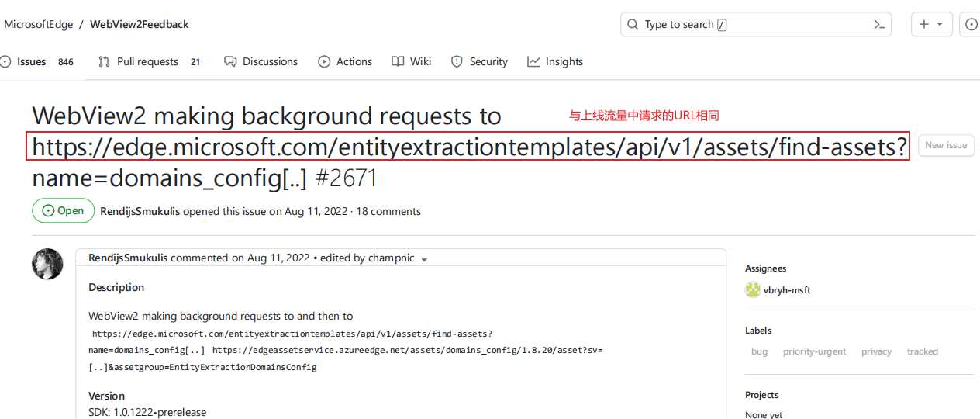Click the Version heading in comment
980x419 pixels.
[x=106, y=396]
